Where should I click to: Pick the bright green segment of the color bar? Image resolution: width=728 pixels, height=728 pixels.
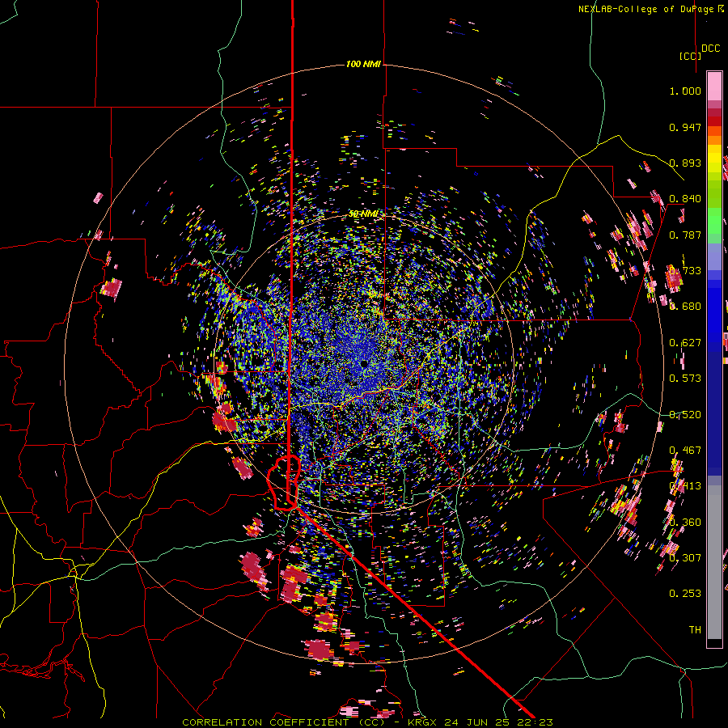click(714, 221)
